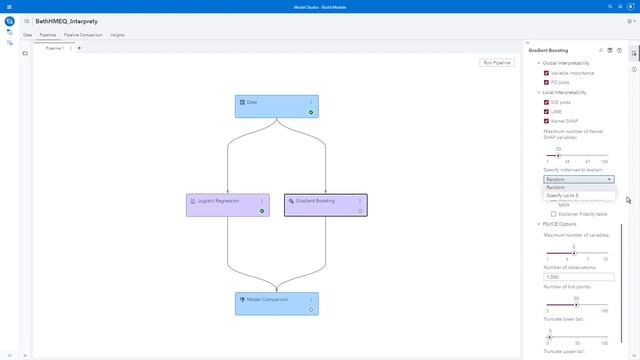
Task: Uncheck the LIME checkbox
Action: (546, 111)
